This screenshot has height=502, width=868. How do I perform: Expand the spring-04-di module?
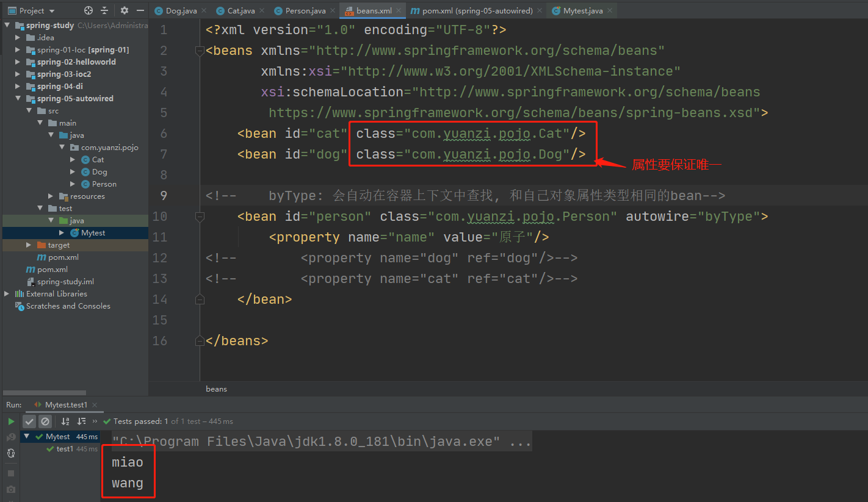pyautogui.click(x=18, y=87)
